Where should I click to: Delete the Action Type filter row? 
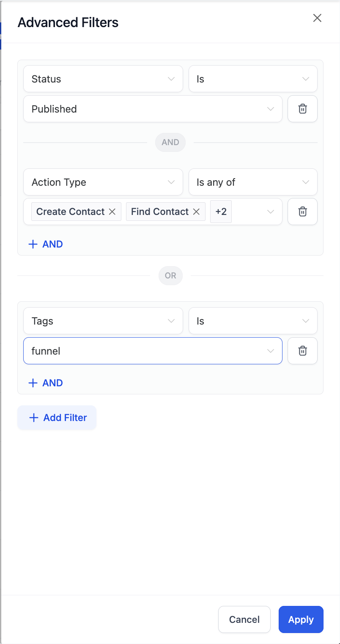302,212
